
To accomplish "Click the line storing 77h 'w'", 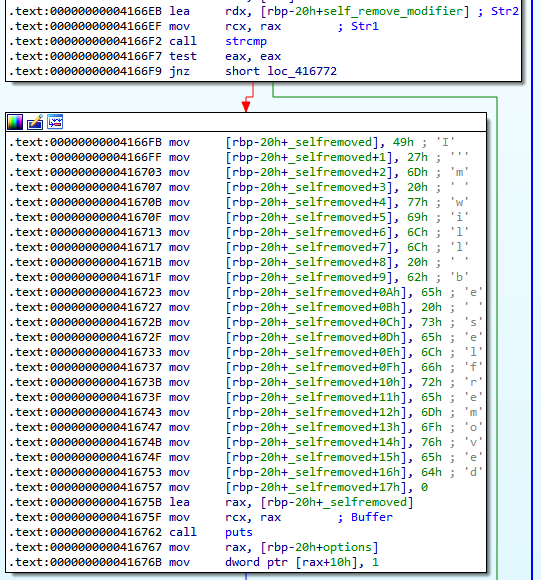I will [239, 202].
